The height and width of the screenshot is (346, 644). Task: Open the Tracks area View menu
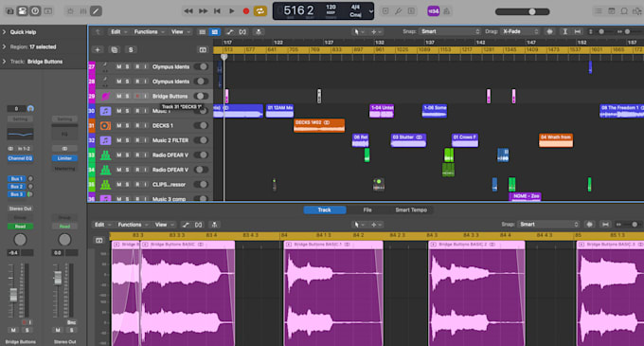(x=181, y=31)
